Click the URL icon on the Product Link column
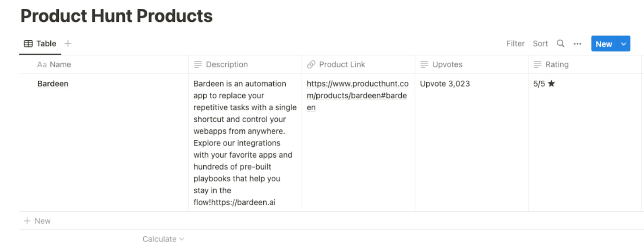The image size is (644, 248). (311, 64)
